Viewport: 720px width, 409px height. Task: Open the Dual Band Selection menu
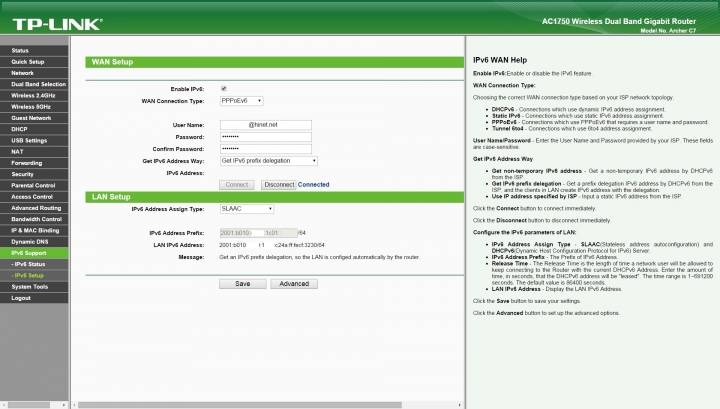click(x=34, y=84)
